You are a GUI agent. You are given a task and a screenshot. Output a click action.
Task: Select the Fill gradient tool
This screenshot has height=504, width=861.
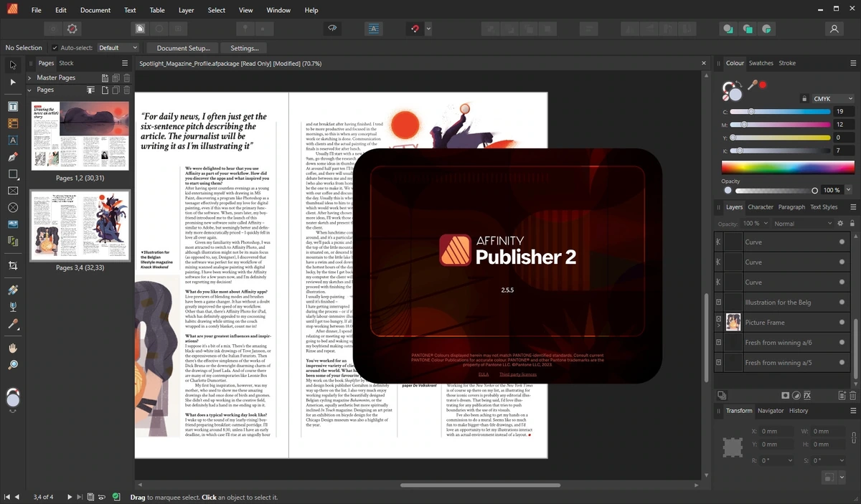coord(13,290)
